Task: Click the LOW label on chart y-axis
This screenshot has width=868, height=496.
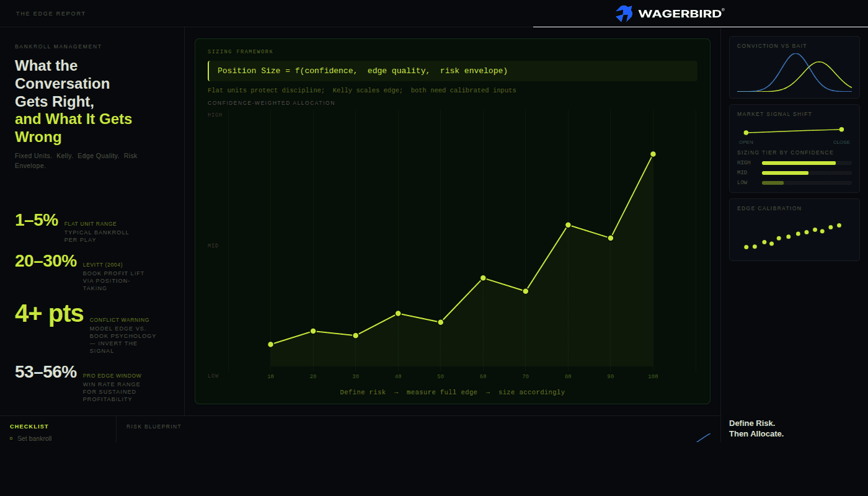Action: 213,376
